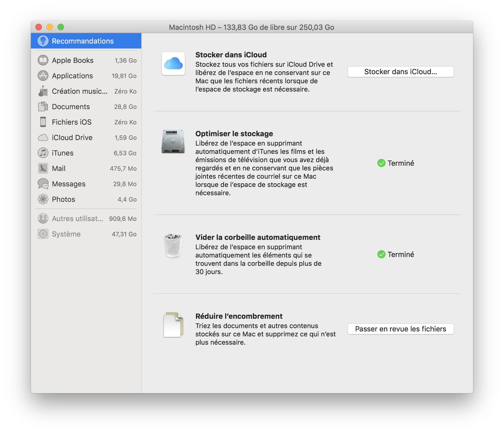The image size is (504, 434).
Task: Click the 909,6 Mo value for Autres utilisateurs
Action: pyautogui.click(x=123, y=219)
